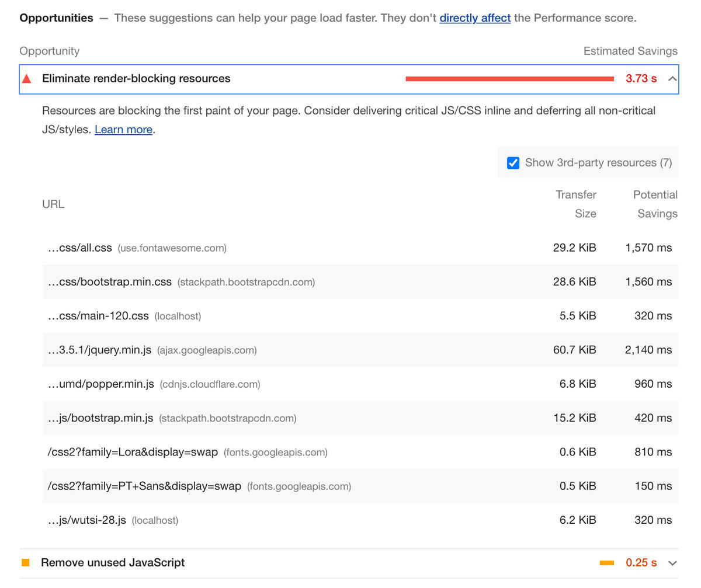Collapse the Eliminate render-blocking resources section
This screenshot has width=701, height=588.
click(x=672, y=79)
